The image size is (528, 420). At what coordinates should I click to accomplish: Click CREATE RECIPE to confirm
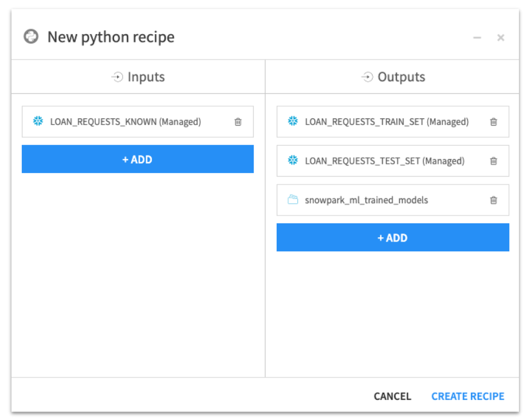click(468, 396)
